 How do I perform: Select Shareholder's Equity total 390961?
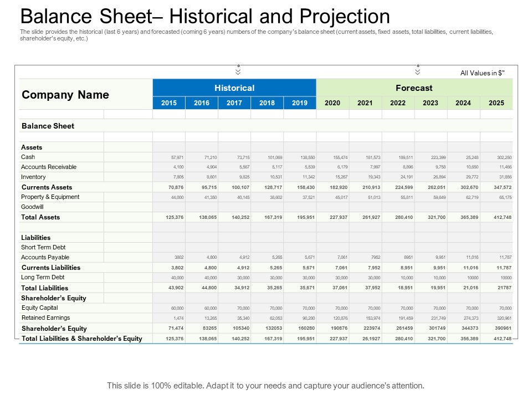503,328
